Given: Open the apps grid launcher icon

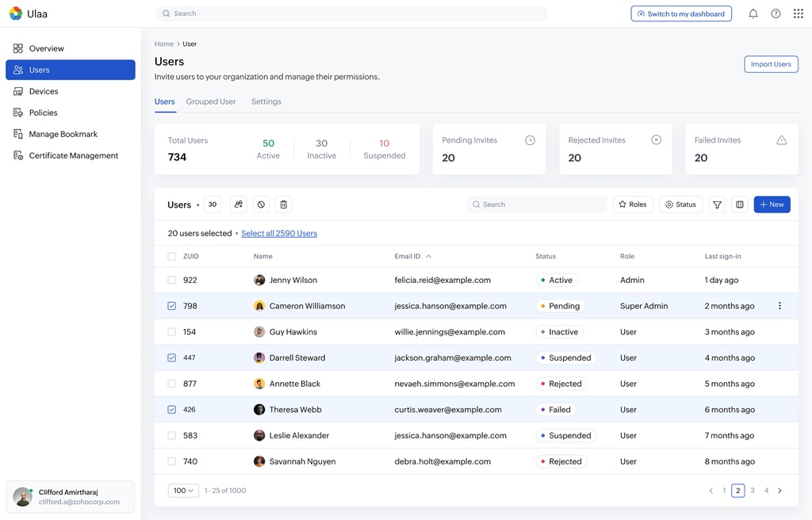Looking at the screenshot, I should (x=798, y=13).
